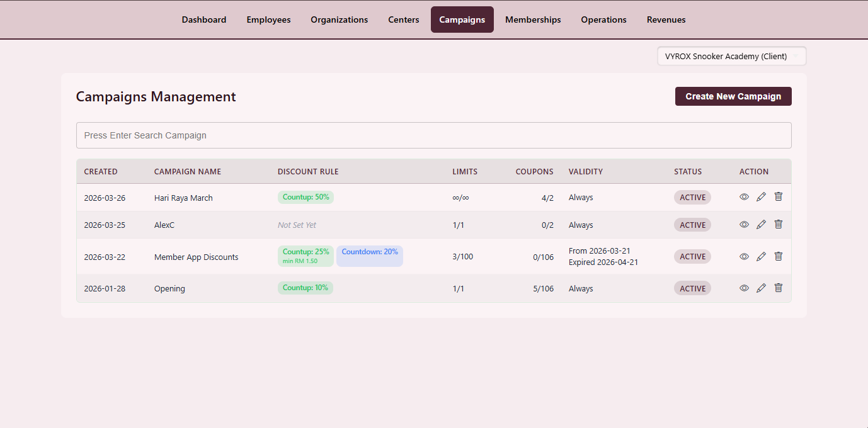Open the Centers tab
The image size is (868, 428).
404,20
